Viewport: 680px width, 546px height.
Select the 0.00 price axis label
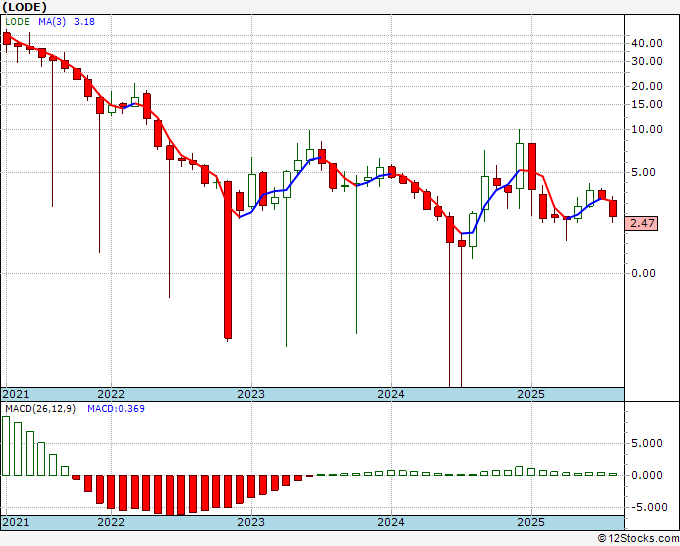(x=643, y=273)
